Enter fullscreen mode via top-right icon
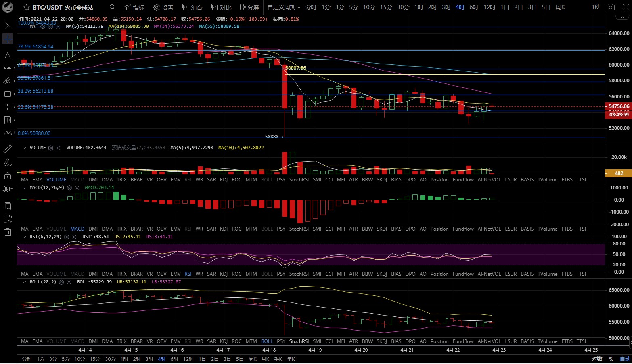632x364 pixels. [x=626, y=7]
